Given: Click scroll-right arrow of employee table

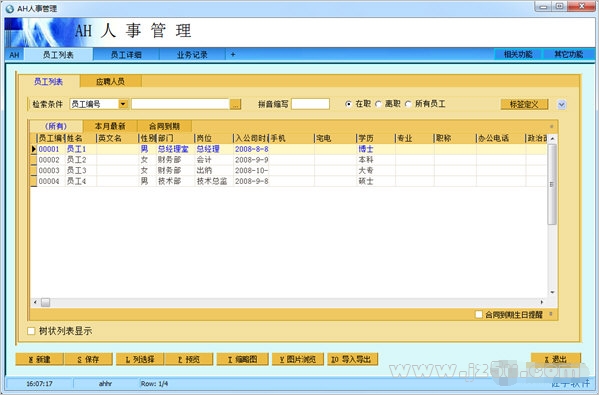Looking at the screenshot, I should (542, 302).
